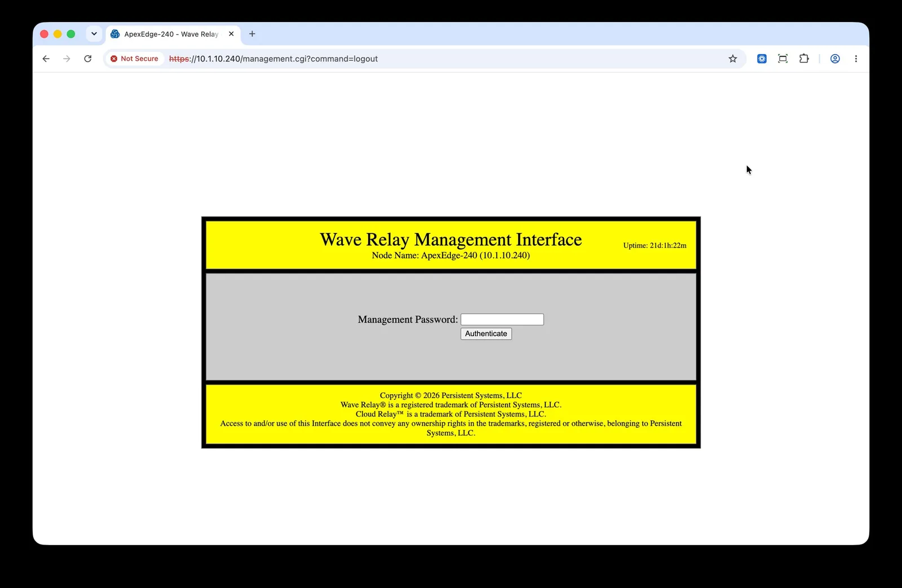Click the Wave Relay Management Interface heading
This screenshot has height=588, width=902.
coord(451,240)
